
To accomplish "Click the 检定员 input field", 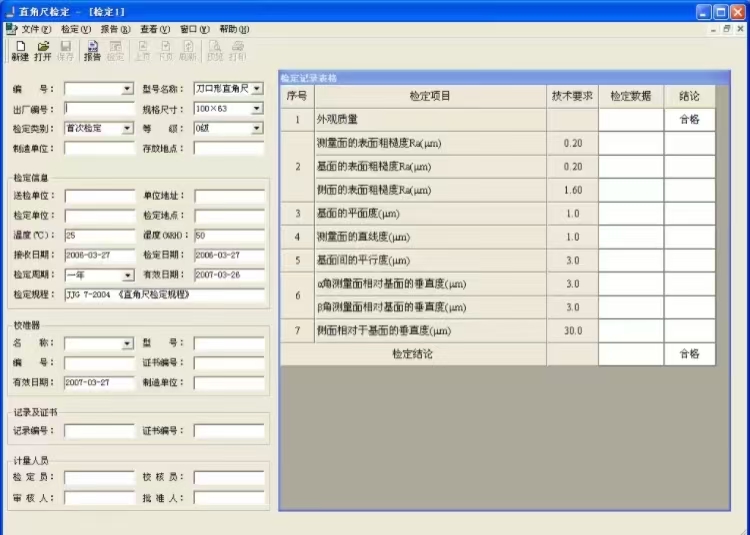I will click(99, 477).
